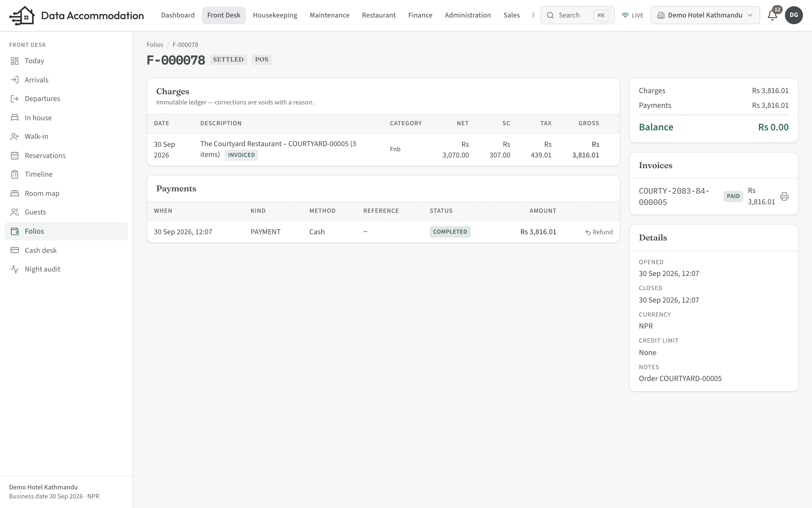
Task: Open the notifications bell icon
Action: (773, 15)
